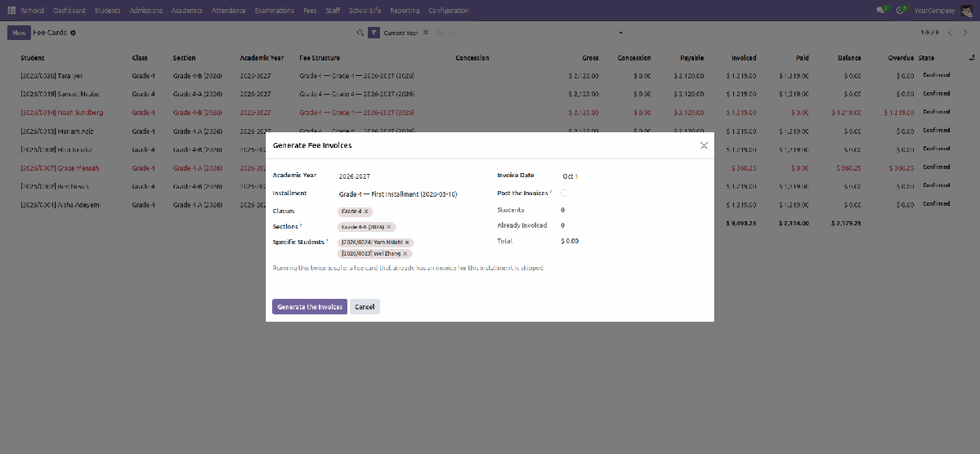
Task: Open the Reporting menu
Action: 405,11
